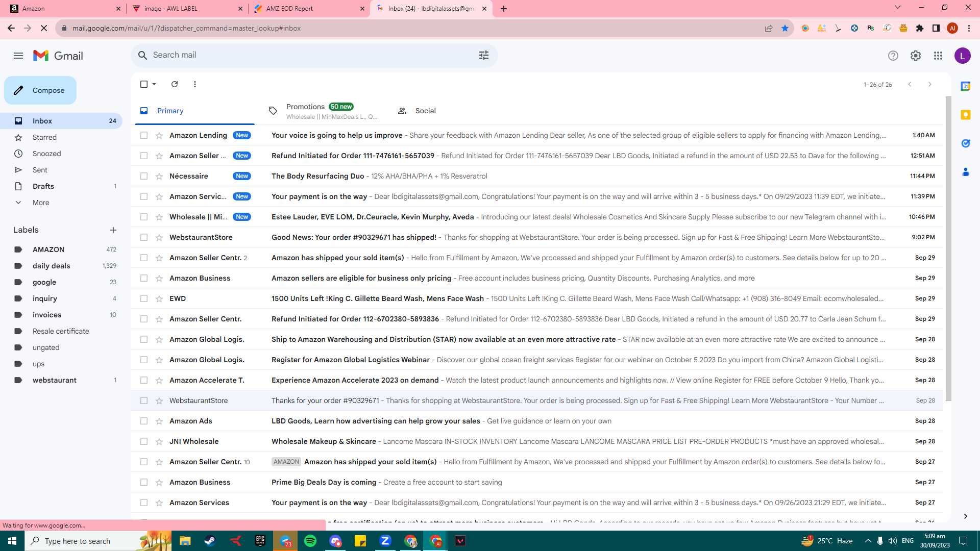The image size is (980, 551).
Task: Select the Amazon Ads email checkbox
Action: 144,421
